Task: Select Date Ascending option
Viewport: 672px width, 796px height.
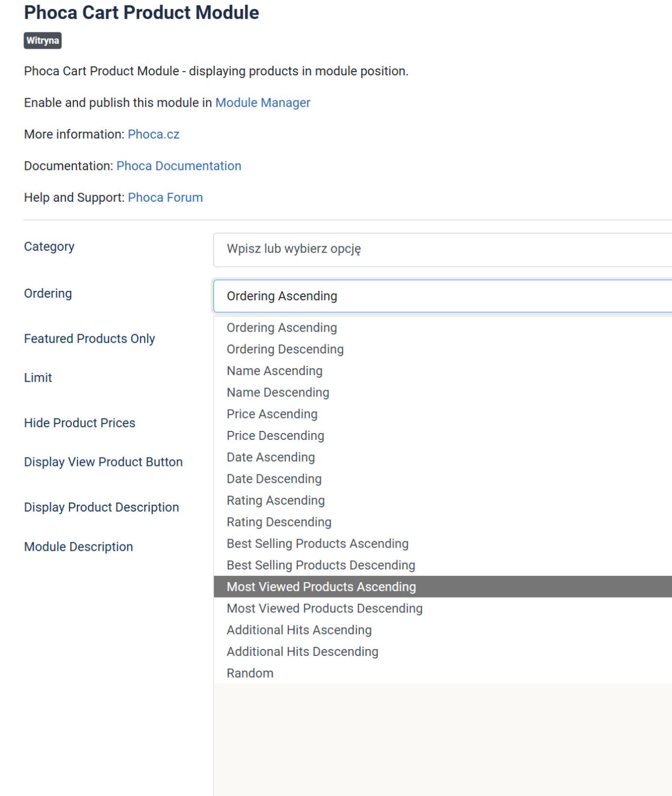Action: [271, 457]
